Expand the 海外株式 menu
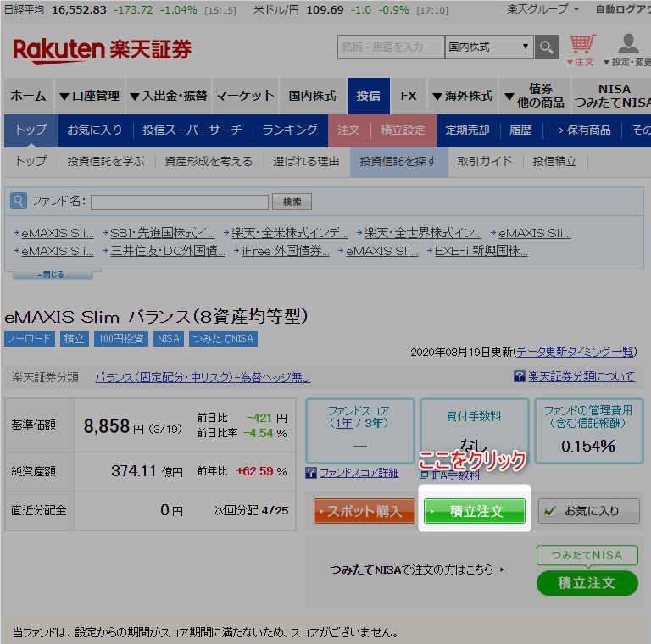The height and width of the screenshot is (644, 651). 462,96
